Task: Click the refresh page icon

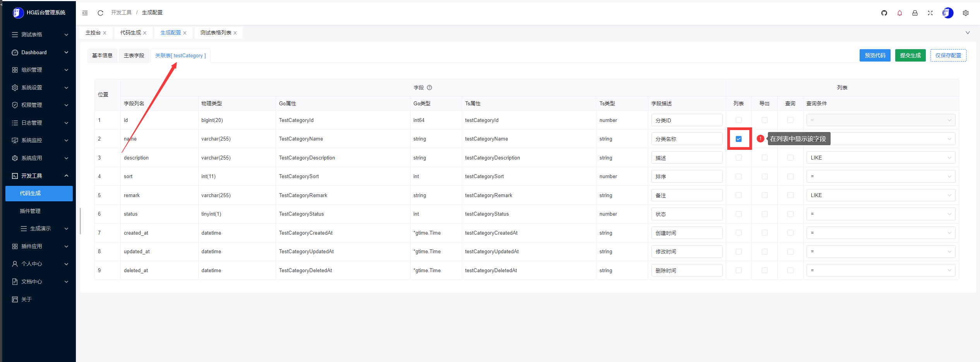Action: pyautogui.click(x=100, y=13)
